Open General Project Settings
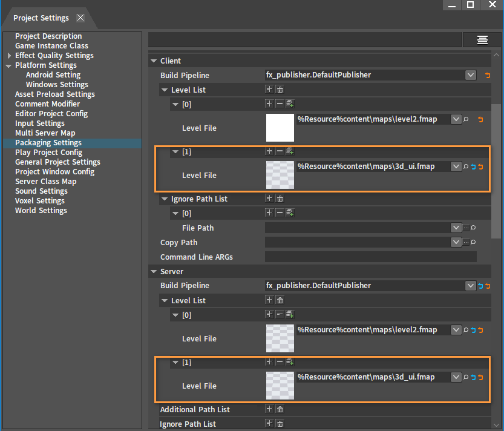Viewport: 504px width, 431px height. (57, 162)
